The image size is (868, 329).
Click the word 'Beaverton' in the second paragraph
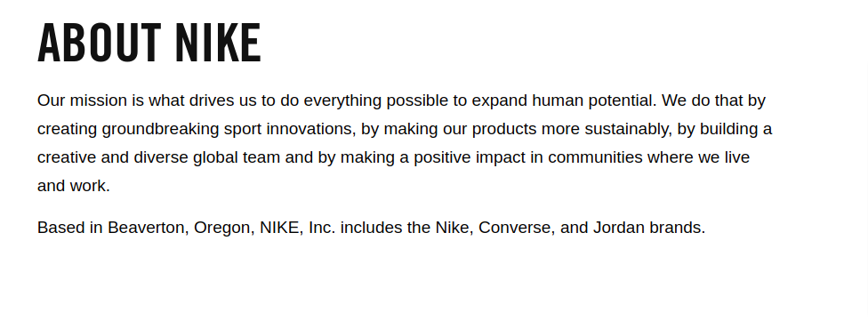[x=148, y=228]
